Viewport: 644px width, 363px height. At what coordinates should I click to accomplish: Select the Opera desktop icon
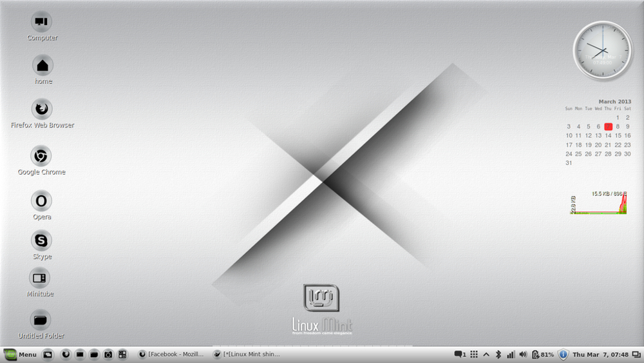pos(41,201)
